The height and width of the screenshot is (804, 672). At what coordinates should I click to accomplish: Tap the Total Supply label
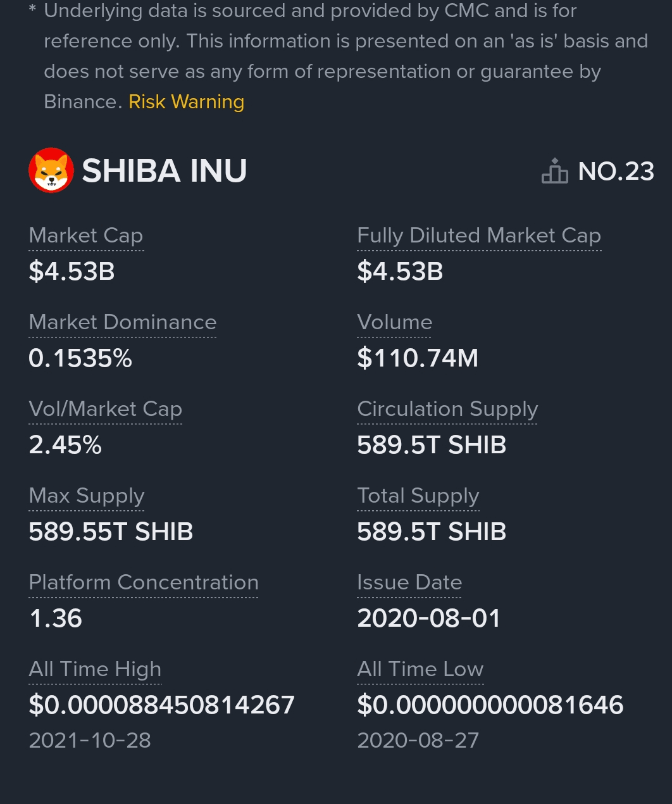pyautogui.click(x=418, y=496)
